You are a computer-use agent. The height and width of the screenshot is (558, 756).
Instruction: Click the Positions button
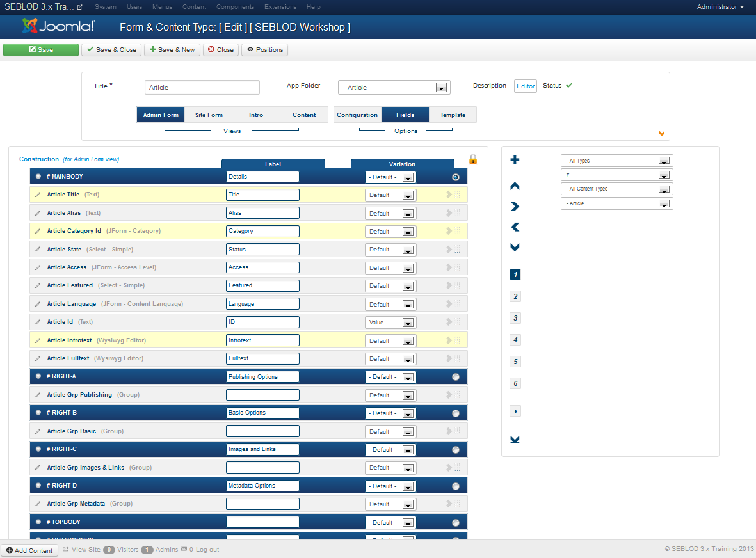click(x=265, y=50)
